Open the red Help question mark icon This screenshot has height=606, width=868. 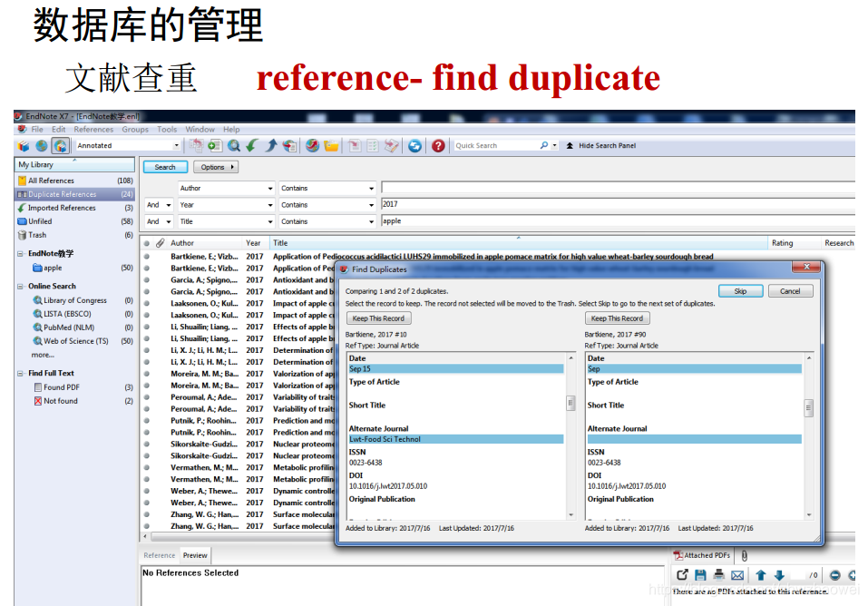[x=438, y=146]
